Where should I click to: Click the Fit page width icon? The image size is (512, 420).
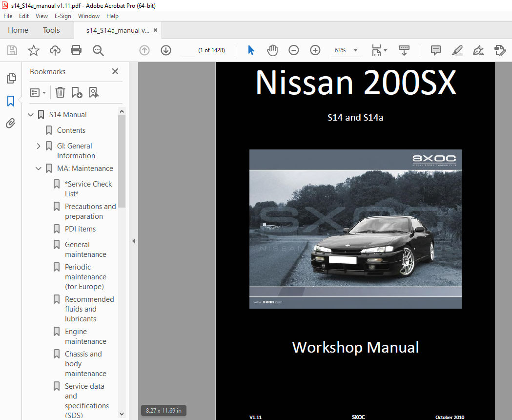(376, 50)
